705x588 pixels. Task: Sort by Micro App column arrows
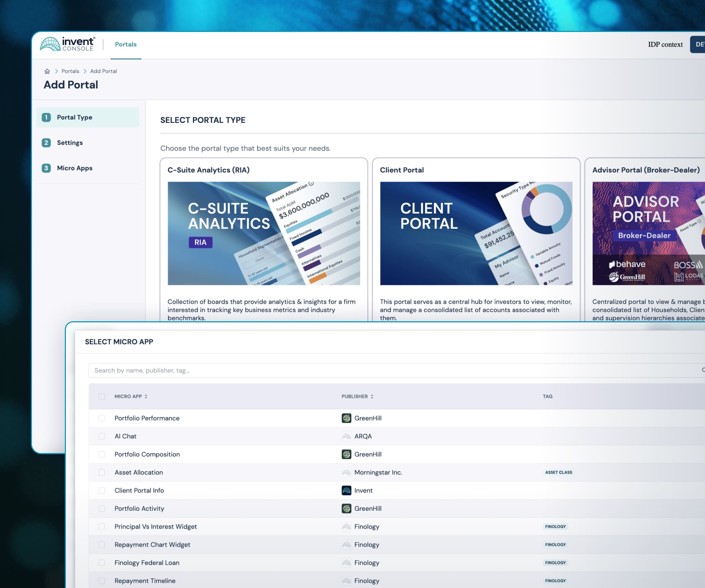pos(146,396)
